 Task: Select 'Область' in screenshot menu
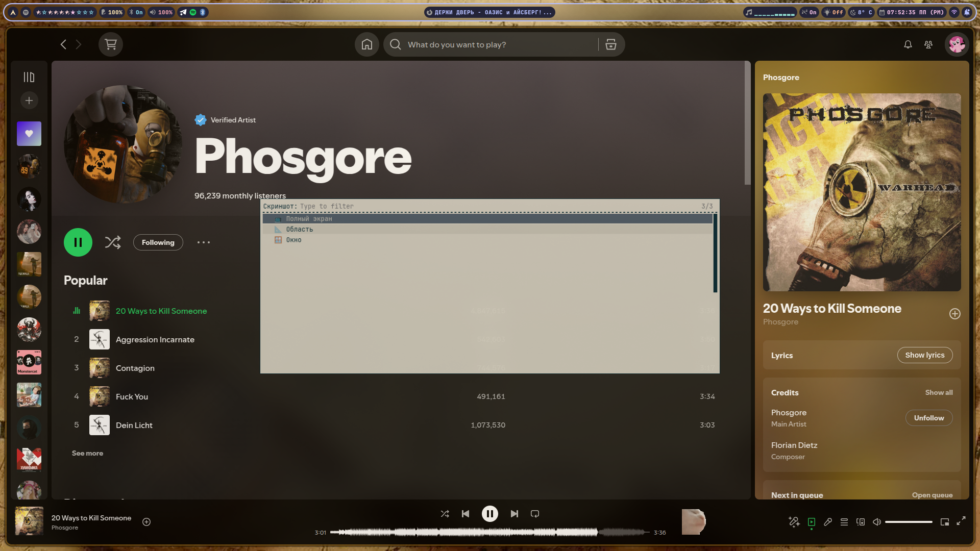pos(300,230)
